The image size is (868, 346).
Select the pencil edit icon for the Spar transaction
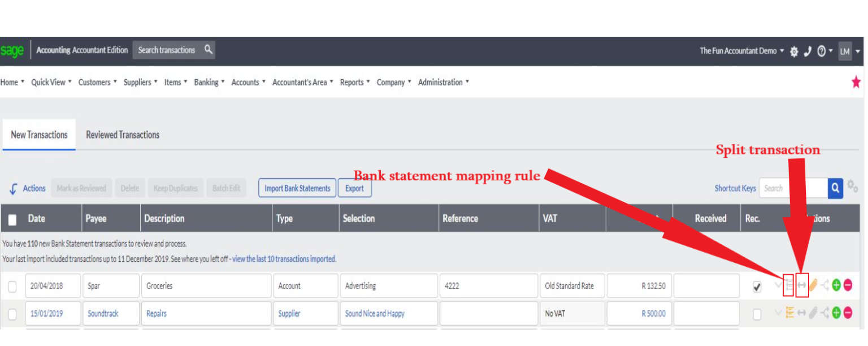pos(813,285)
